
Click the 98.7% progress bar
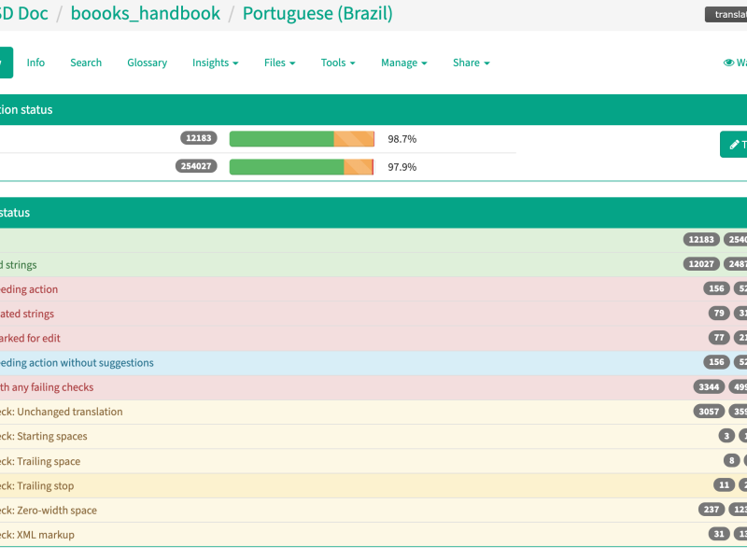point(302,139)
